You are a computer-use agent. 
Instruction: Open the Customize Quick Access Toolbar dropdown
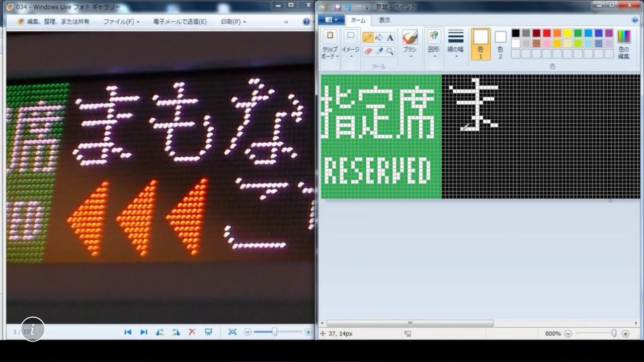(367, 7)
